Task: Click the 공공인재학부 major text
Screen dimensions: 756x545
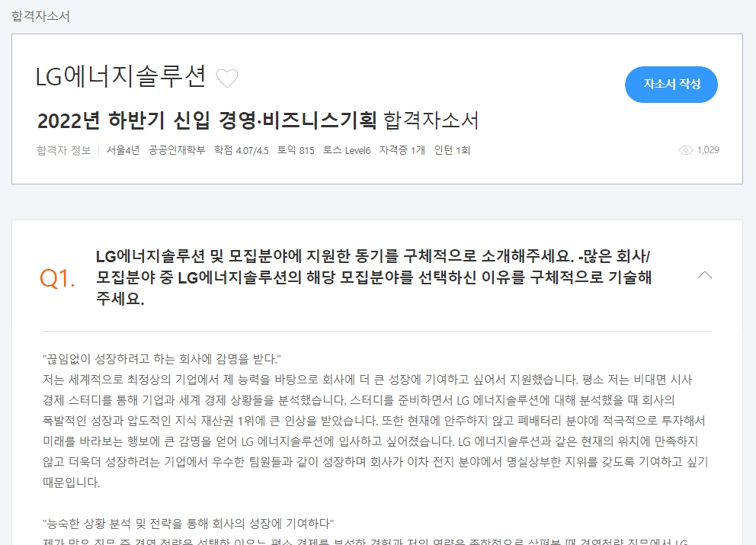Action: tap(177, 150)
